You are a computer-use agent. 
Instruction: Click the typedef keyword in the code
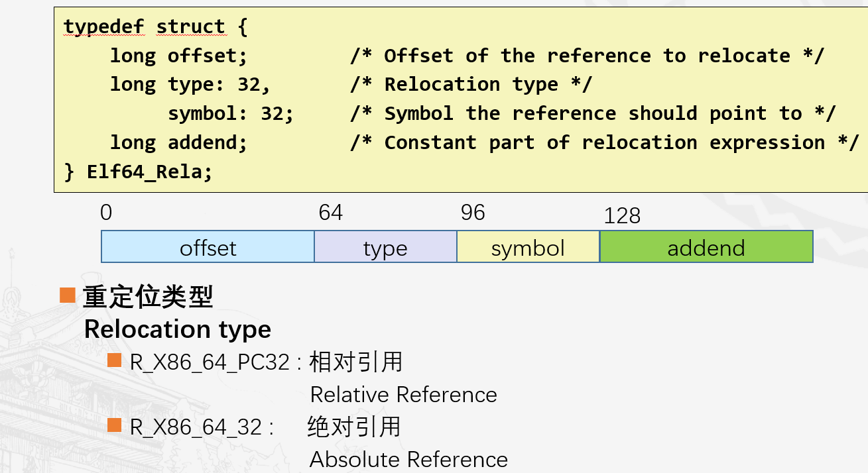click(103, 27)
